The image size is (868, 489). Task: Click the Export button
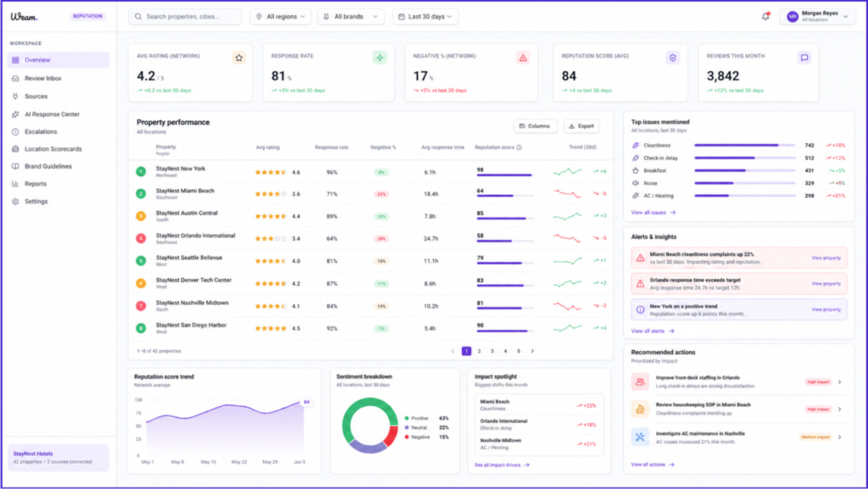[x=581, y=126]
